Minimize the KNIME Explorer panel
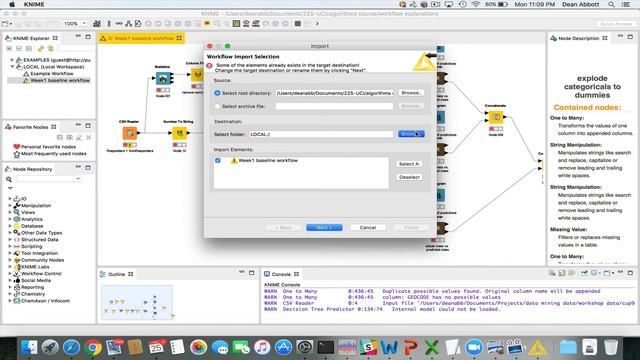 pyautogui.click(x=78, y=37)
